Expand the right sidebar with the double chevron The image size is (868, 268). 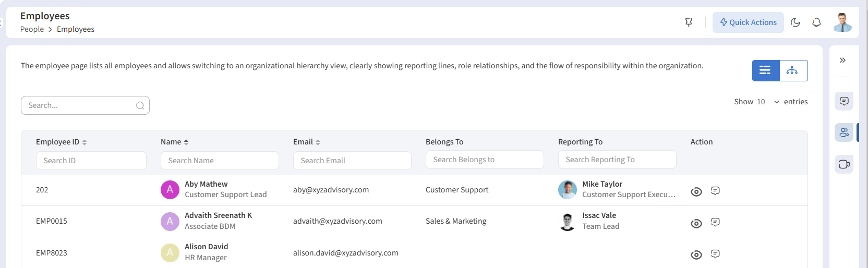click(842, 60)
